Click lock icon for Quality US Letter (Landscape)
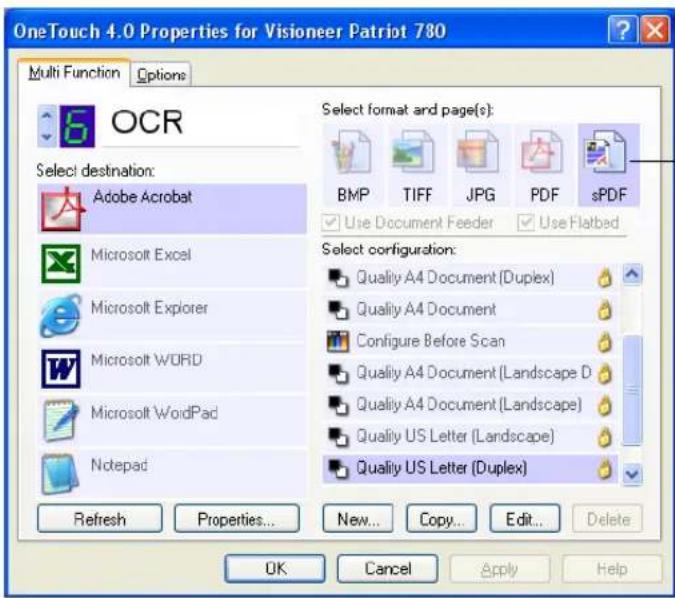The height and width of the screenshot is (598, 675). pyautogui.click(x=605, y=437)
